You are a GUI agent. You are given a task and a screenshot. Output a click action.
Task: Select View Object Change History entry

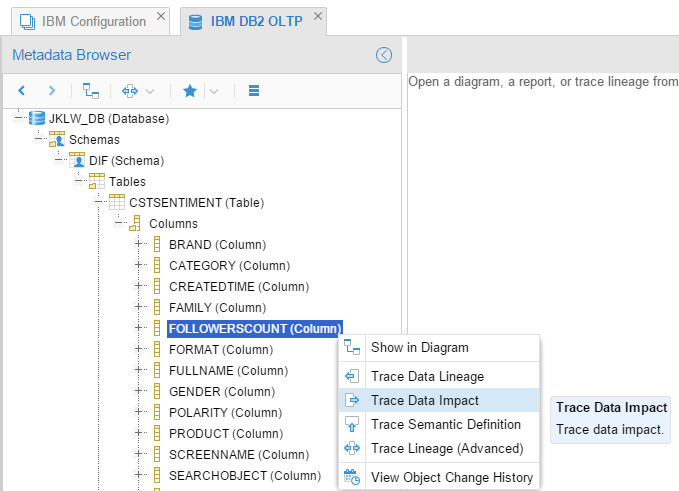439,477
